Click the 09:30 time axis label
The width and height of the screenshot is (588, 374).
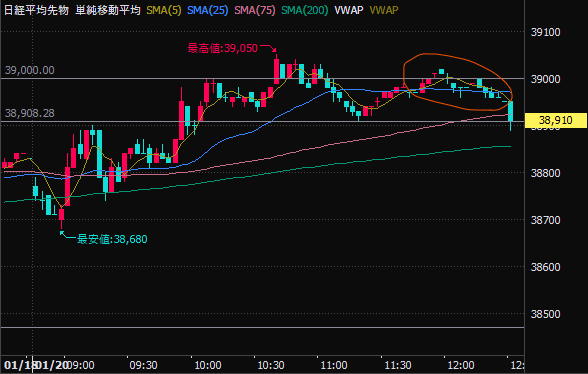[x=144, y=365]
